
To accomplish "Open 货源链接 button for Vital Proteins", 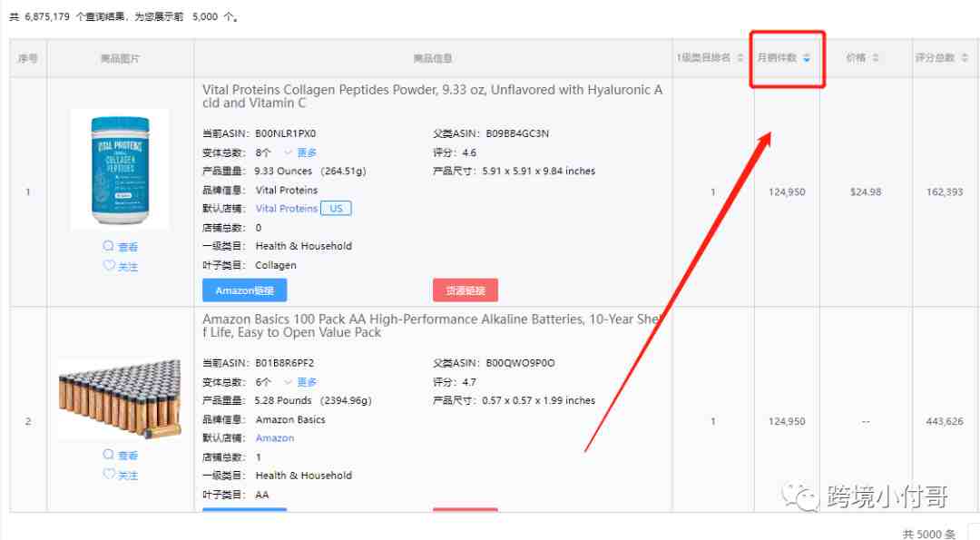I will pos(465,290).
